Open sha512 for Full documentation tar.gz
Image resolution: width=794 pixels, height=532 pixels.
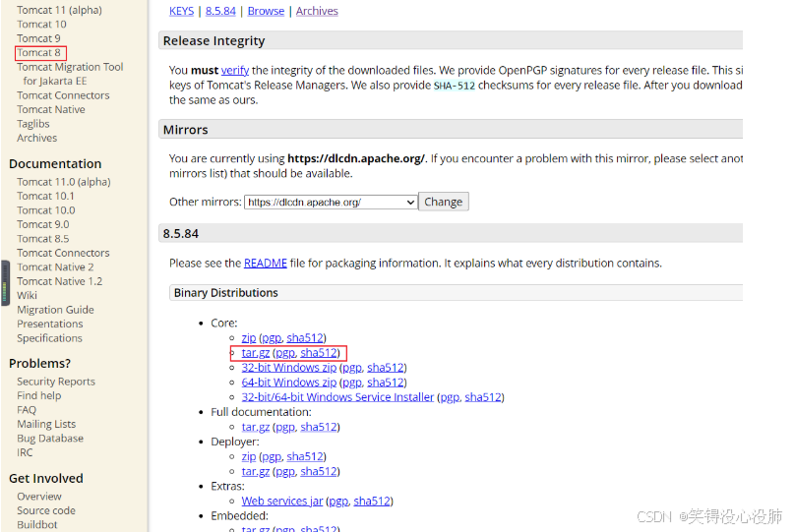pos(319,427)
